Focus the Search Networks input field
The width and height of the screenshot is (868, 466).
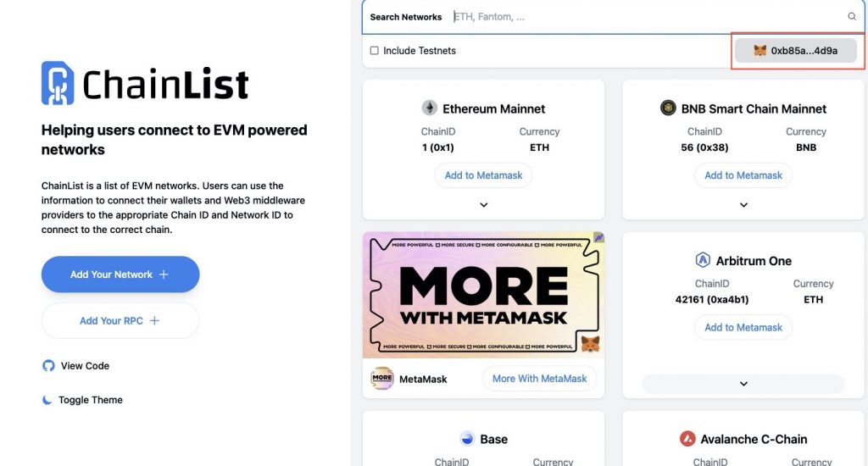[644, 17]
